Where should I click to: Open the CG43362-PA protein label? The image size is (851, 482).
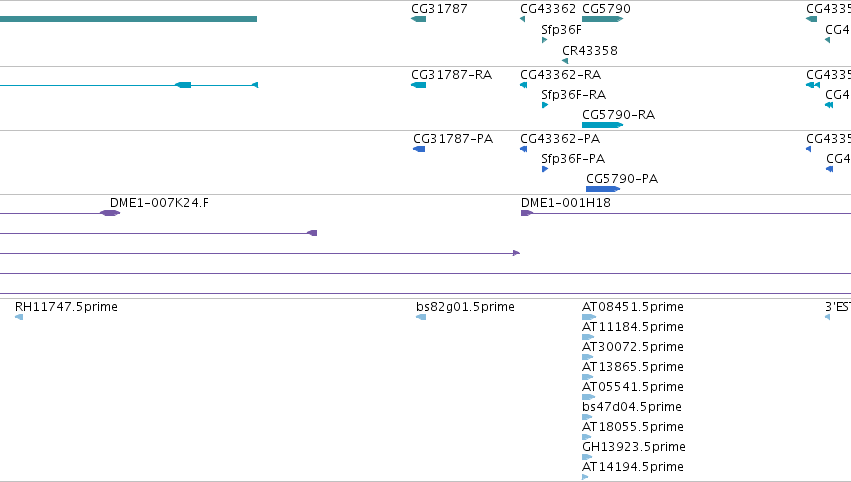click(560, 138)
